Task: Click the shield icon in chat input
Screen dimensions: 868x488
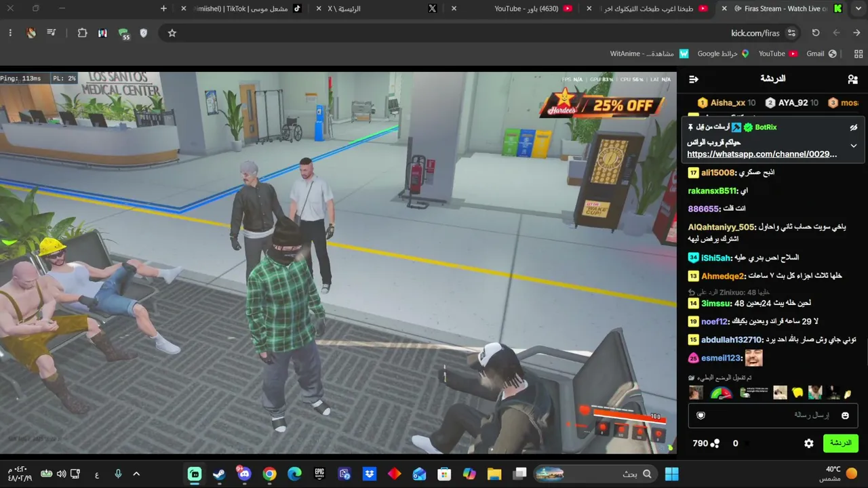Action: click(701, 415)
